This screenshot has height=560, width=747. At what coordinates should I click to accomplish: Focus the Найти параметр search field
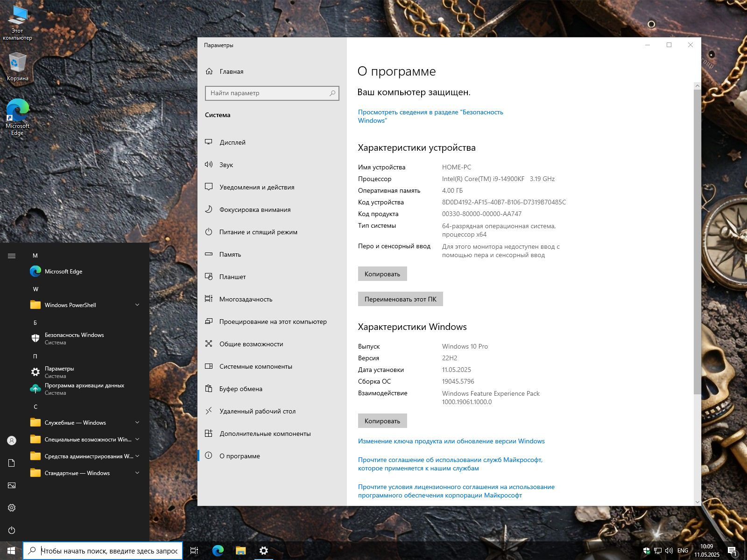(272, 93)
